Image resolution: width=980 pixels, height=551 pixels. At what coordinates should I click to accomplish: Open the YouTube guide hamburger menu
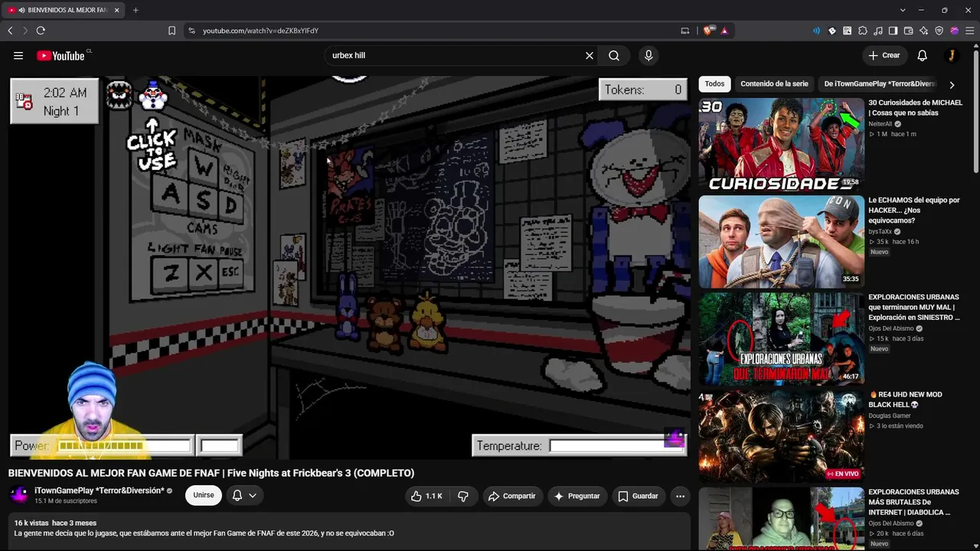(18, 56)
